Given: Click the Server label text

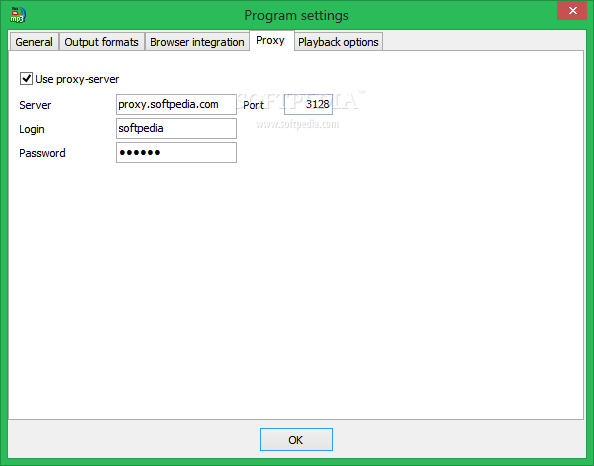Looking at the screenshot, I should tap(35, 105).
